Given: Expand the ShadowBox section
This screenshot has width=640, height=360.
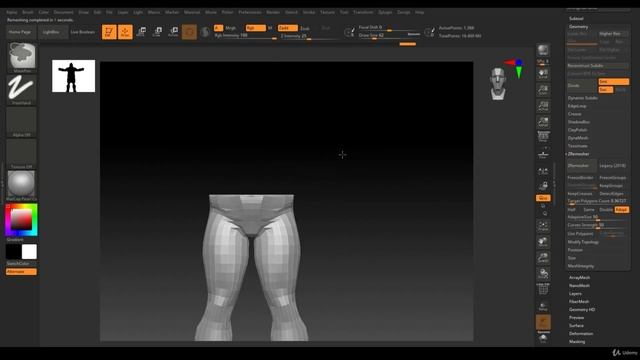Looking at the screenshot, I should (x=578, y=122).
